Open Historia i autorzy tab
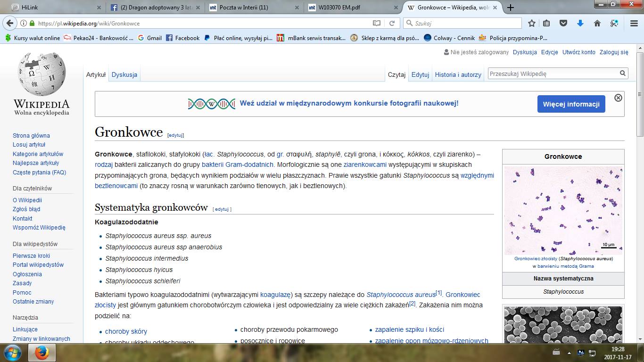 [x=458, y=74]
